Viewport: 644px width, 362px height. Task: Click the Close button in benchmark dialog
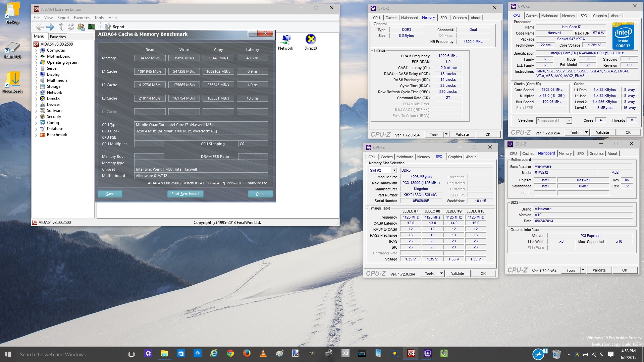[260, 194]
